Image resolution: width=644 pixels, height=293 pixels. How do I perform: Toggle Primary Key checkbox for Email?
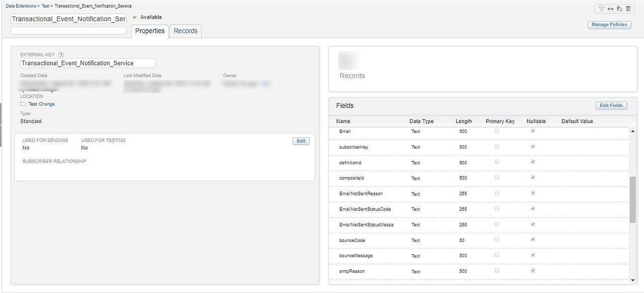(497, 131)
